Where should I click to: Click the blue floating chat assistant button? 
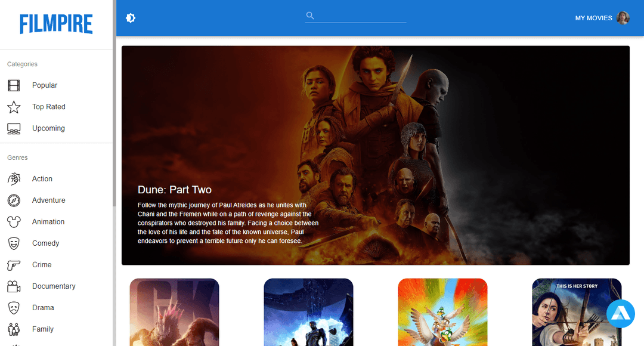(620, 314)
